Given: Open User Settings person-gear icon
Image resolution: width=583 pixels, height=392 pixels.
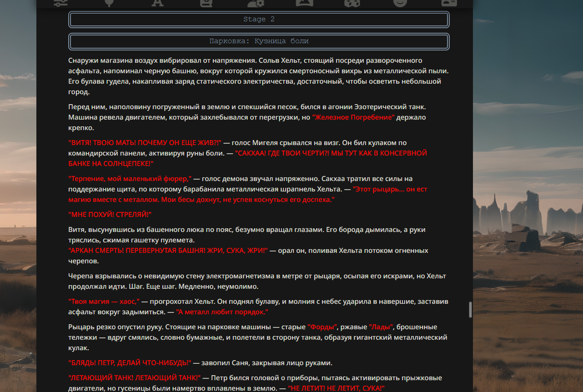Looking at the screenshot, I should (x=255, y=3).
